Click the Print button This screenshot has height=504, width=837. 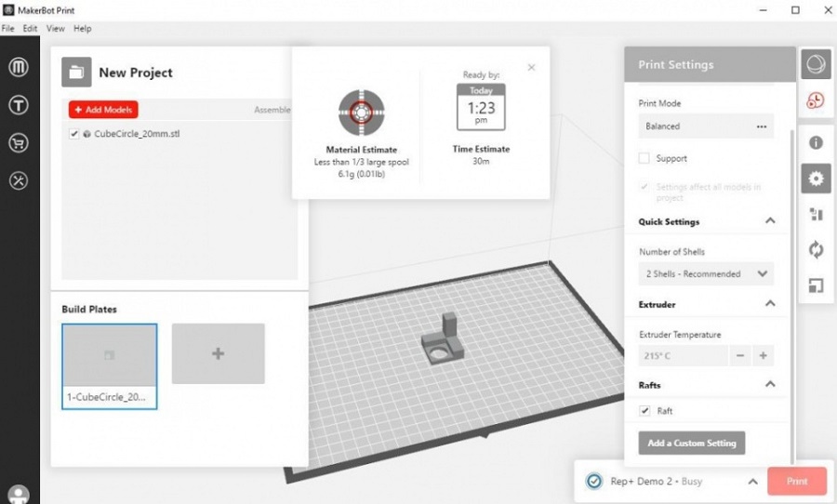point(797,481)
